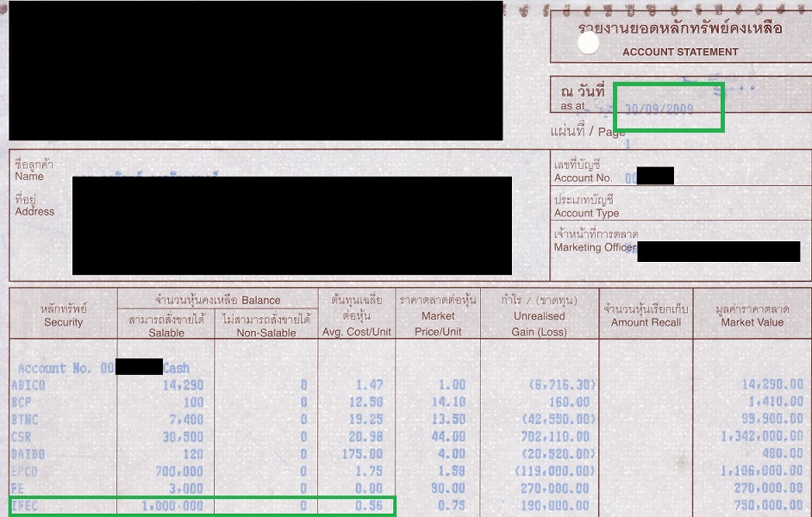Select the EPCO security row name

(x=25, y=471)
